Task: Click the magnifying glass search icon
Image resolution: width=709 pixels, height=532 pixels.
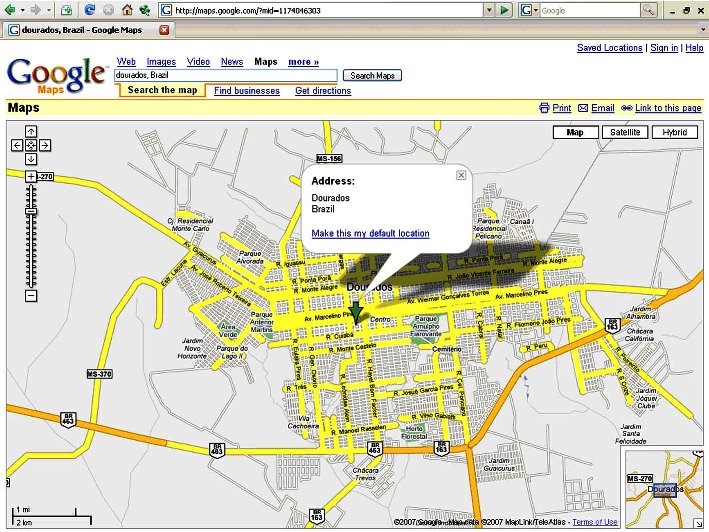Action: click(648, 10)
